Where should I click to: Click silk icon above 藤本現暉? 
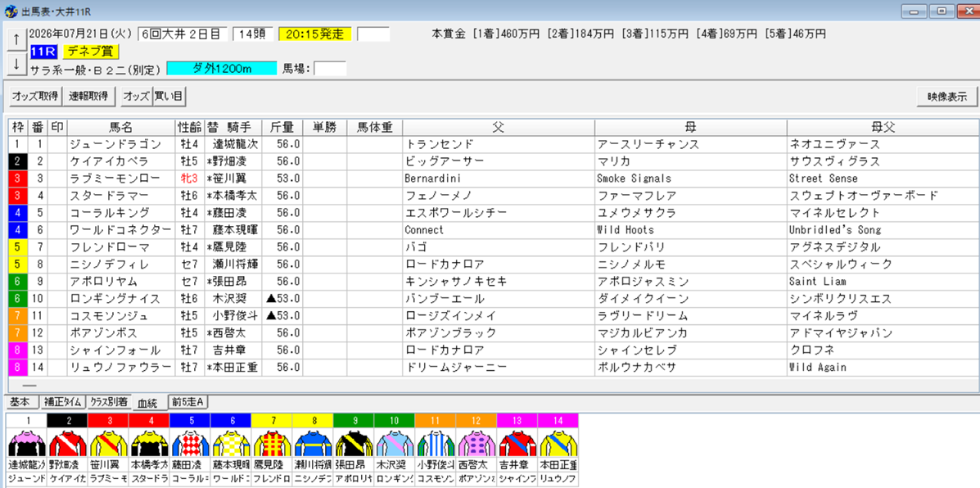(x=231, y=442)
